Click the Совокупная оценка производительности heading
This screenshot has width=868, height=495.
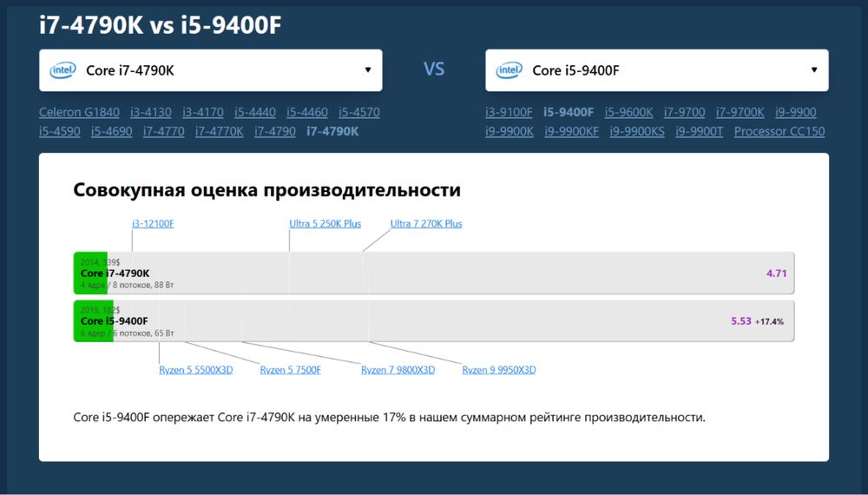[x=266, y=190]
